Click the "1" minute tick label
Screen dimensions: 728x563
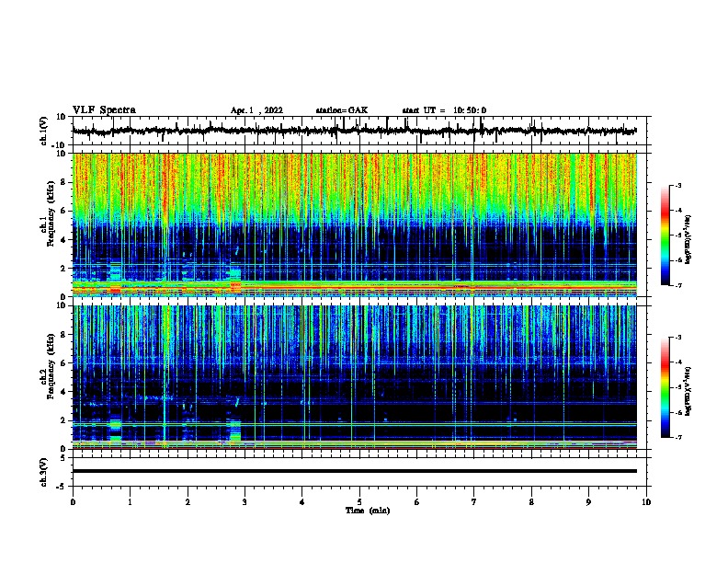point(130,502)
